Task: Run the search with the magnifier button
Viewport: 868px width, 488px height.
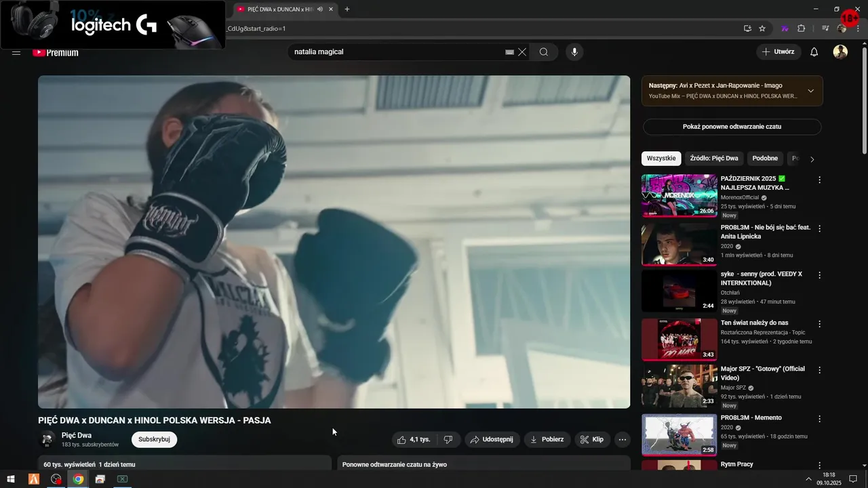Action: pyautogui.click(x=544, y=52)
